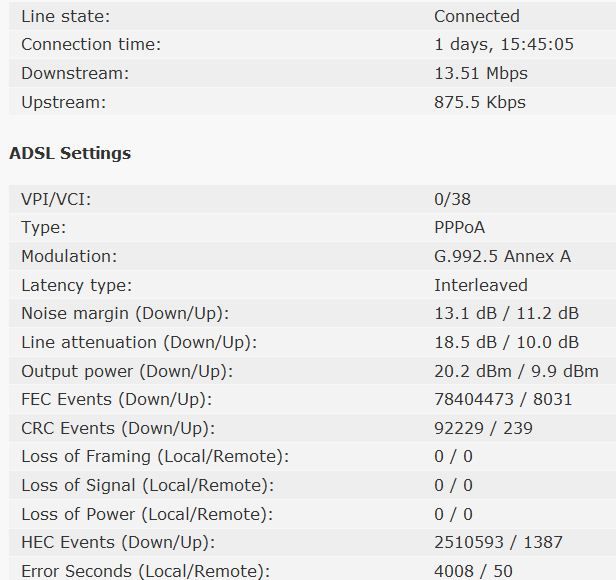Image resolution: width=616 pixels, height=580 pixels.
Task: Click the Line attenuation dB values
Action: pyautogui.click(x=506, y=342)
